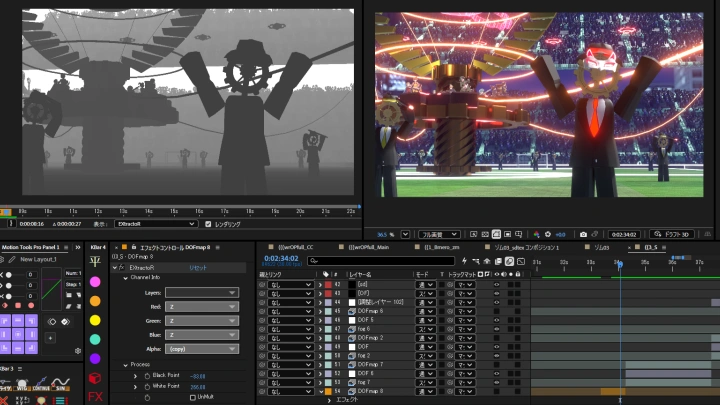Take a snapshot with the camera icon
The height and width of the screenshot is (405, 720).
583,235
